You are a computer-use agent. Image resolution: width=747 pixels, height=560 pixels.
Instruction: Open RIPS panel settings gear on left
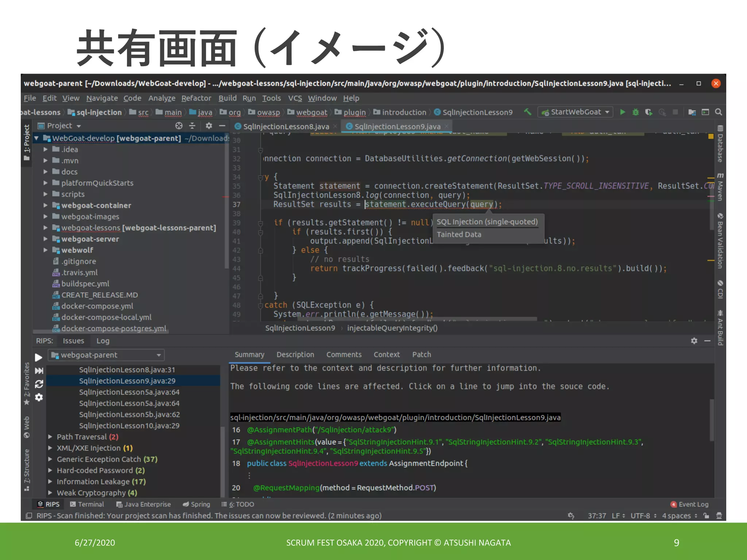click(x=39, y=397)
